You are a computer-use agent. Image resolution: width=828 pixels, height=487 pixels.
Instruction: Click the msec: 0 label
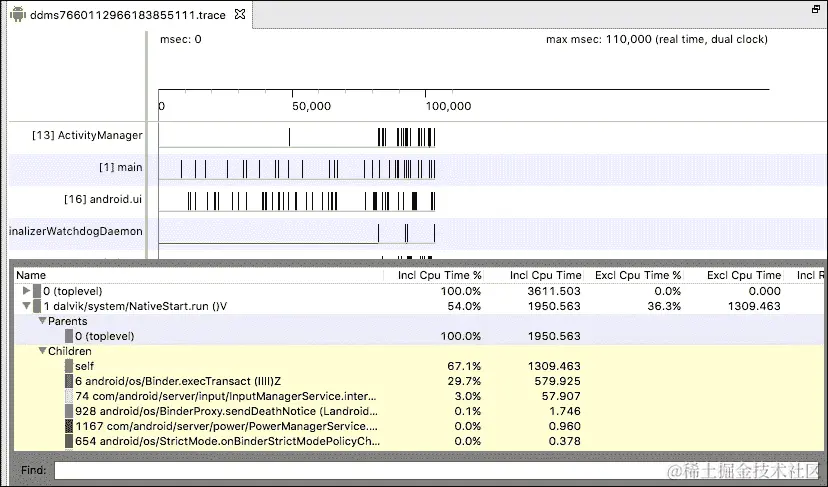[181, 39]
